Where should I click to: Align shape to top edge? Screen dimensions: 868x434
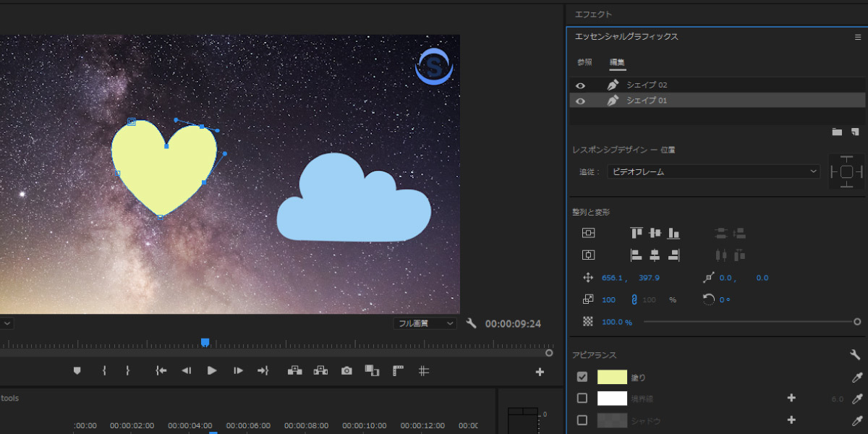(x=637, y=233)
